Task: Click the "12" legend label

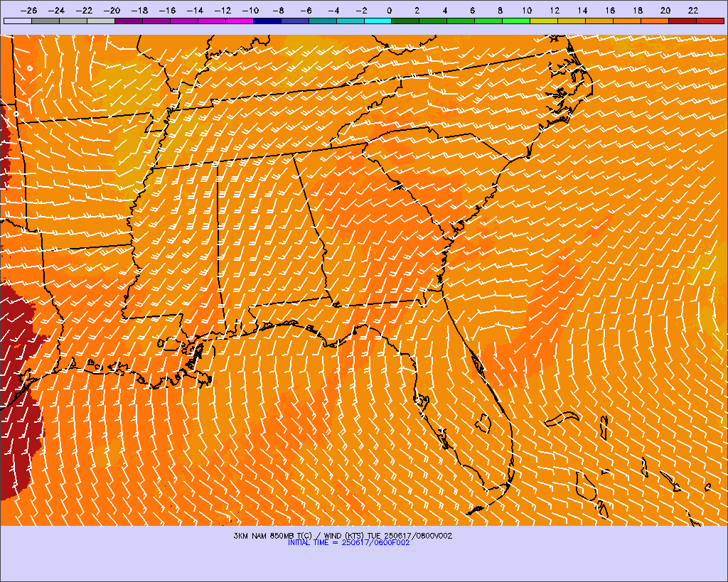Action: [x=555, y=10]
